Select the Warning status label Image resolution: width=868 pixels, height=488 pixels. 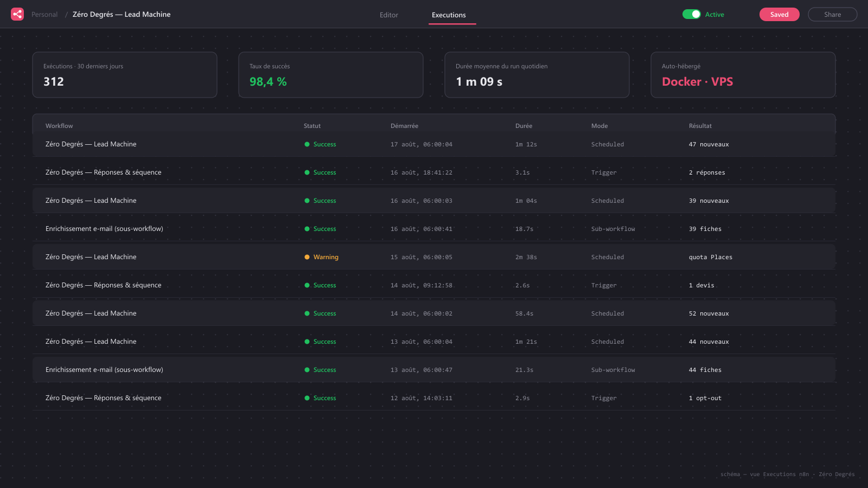(x=325, y=257)
